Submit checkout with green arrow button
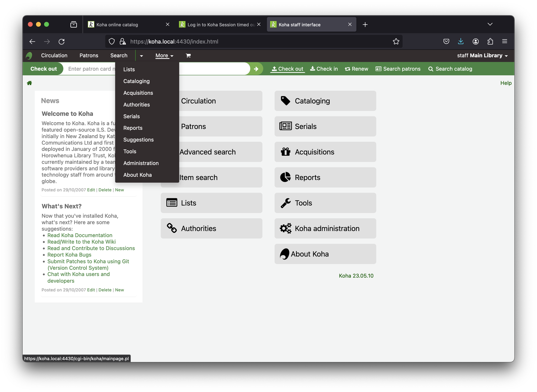The image size is (537, 392). coord(256,69)
